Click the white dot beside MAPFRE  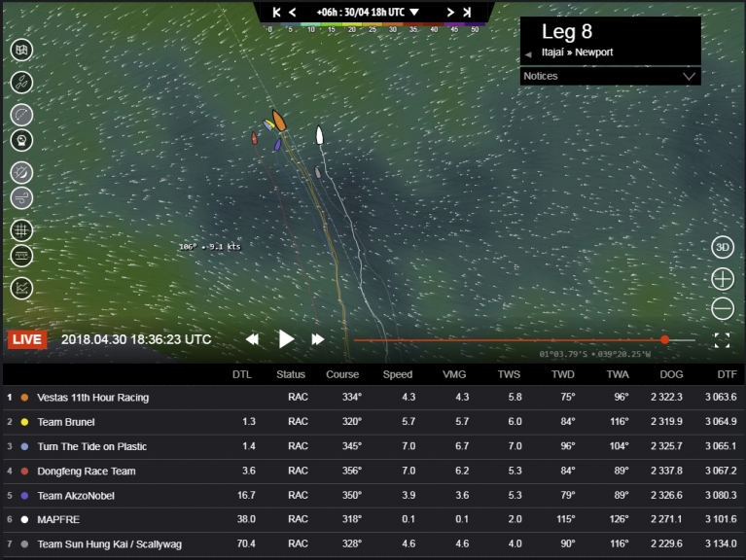coord(24,519)
